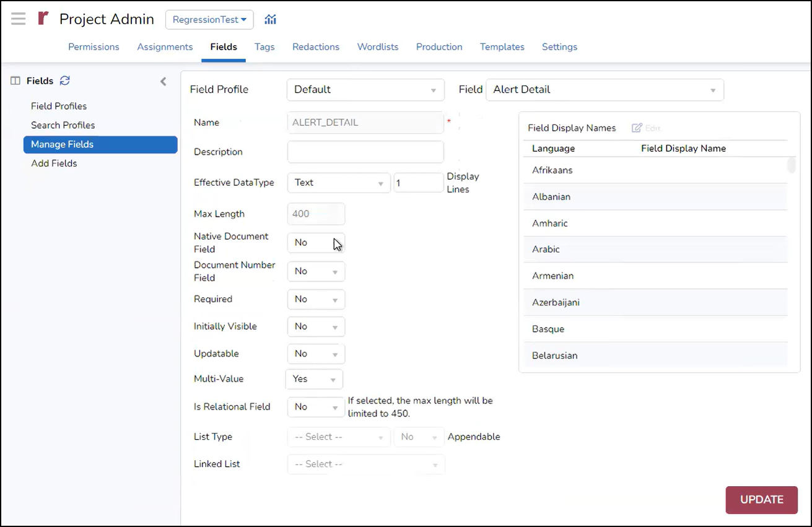Open Field Profiles in the sidebar
Image resolution: width=812 pixels, height=527 pixels.
pos(59,106)
